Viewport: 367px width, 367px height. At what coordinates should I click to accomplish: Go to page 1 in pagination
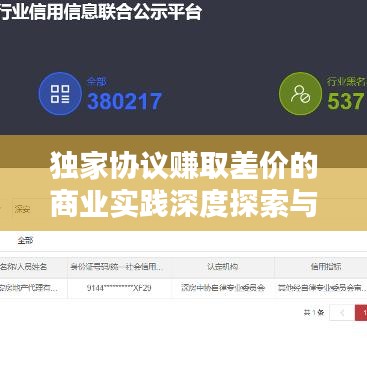point(361,313)
